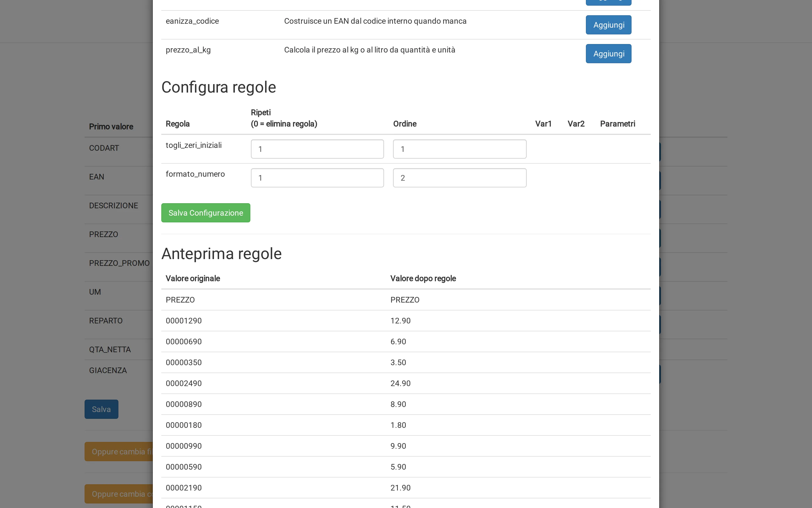The height and width of the screenshot is (508, 812).
Task: Click 'Primo valore' header in background
Action: pos(111,127)
